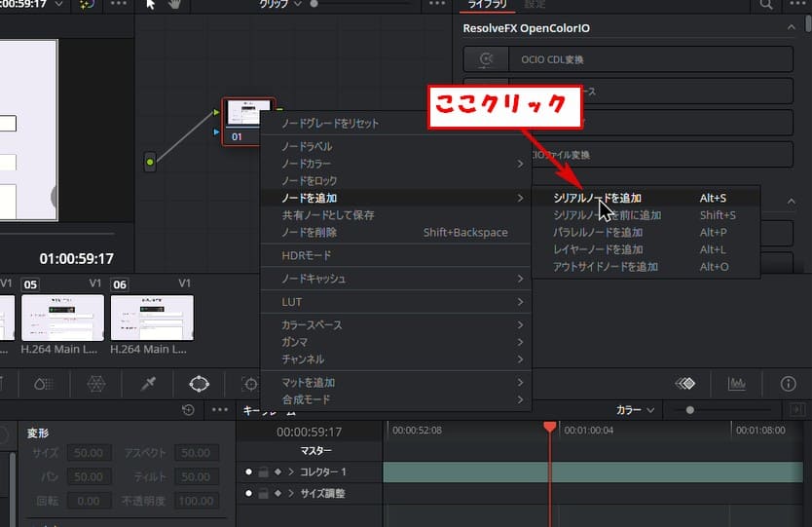812x527 pixels.
Task: Click the arrow pointer tool in node editor
Action: [150, 5]
